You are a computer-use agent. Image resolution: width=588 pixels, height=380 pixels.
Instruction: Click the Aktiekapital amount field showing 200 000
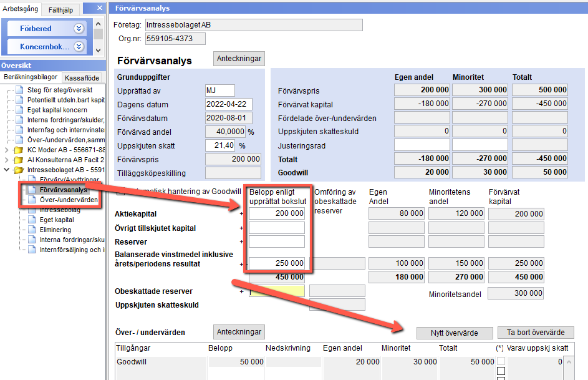(x=277, y=213)
